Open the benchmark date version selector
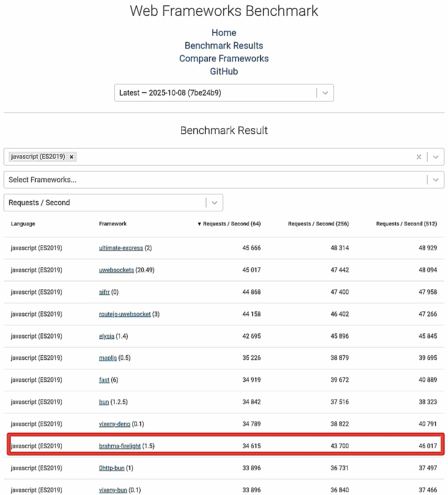Viewport: 448px width, 495px height. [x=325, y=93]
